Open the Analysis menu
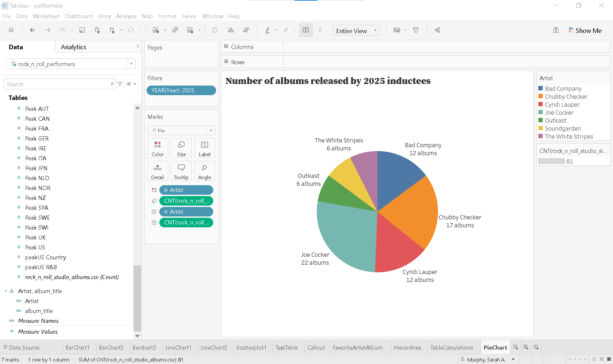Image resolution: width=613 pixels, height=364 pixels. pos(126,16)
